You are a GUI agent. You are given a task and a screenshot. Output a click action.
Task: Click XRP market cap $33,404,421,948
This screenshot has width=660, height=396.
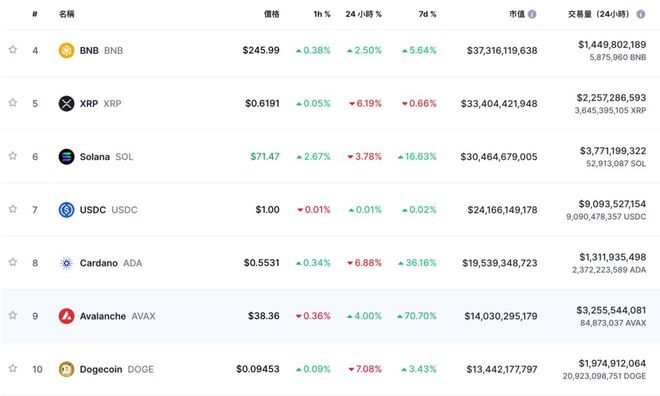point(499,104)
